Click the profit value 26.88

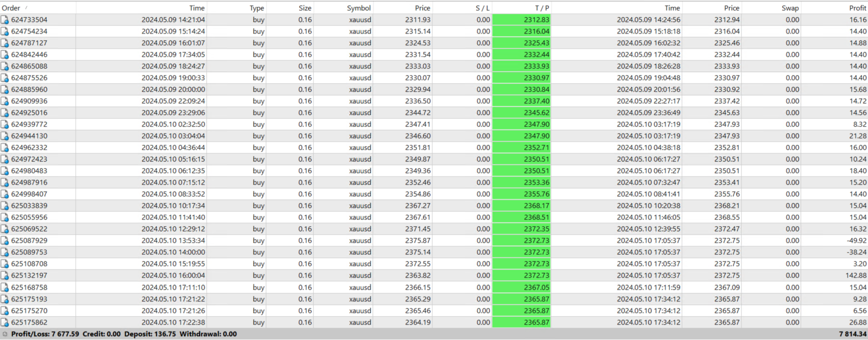pyautogui.click(x=858, y=322)
